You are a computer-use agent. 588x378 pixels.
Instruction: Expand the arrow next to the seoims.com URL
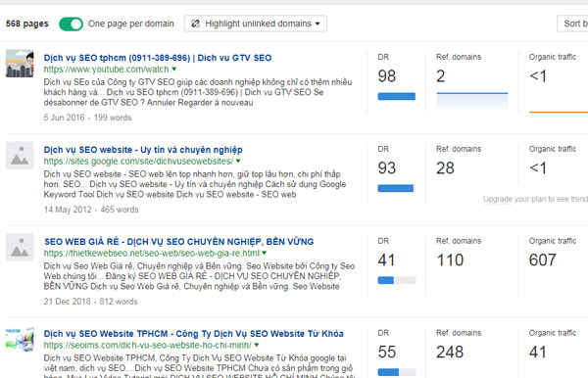(x=257, y=345)
